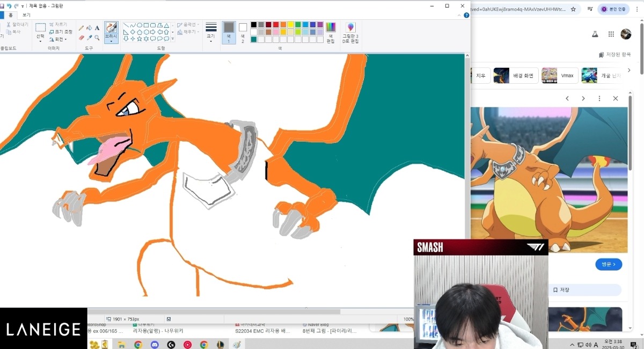Select the Pencil tool in Paint
Viewport: 644px width, 349px height.
coord(81,28)
